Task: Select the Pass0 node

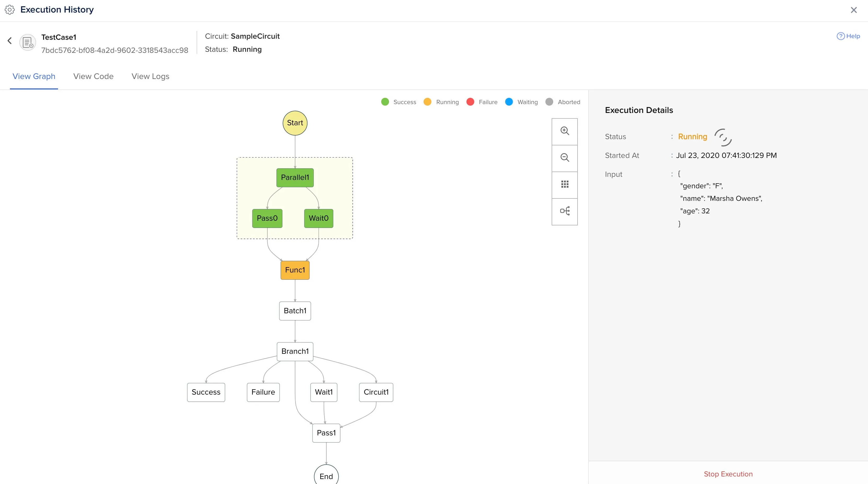Action: click(x=267, y=218)
